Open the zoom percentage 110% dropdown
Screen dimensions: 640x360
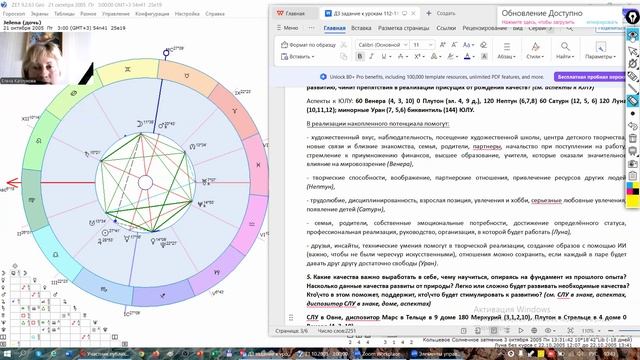tap(590, 331)
